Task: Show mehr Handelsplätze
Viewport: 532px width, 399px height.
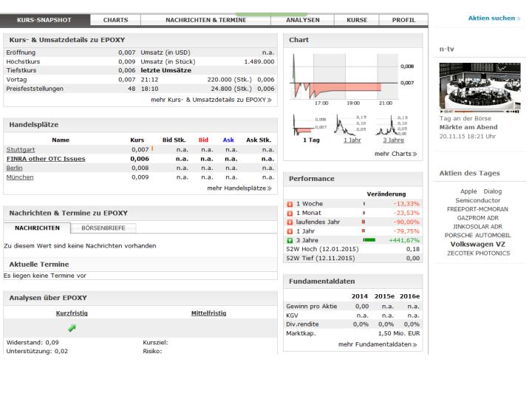Action: point(239,188)
